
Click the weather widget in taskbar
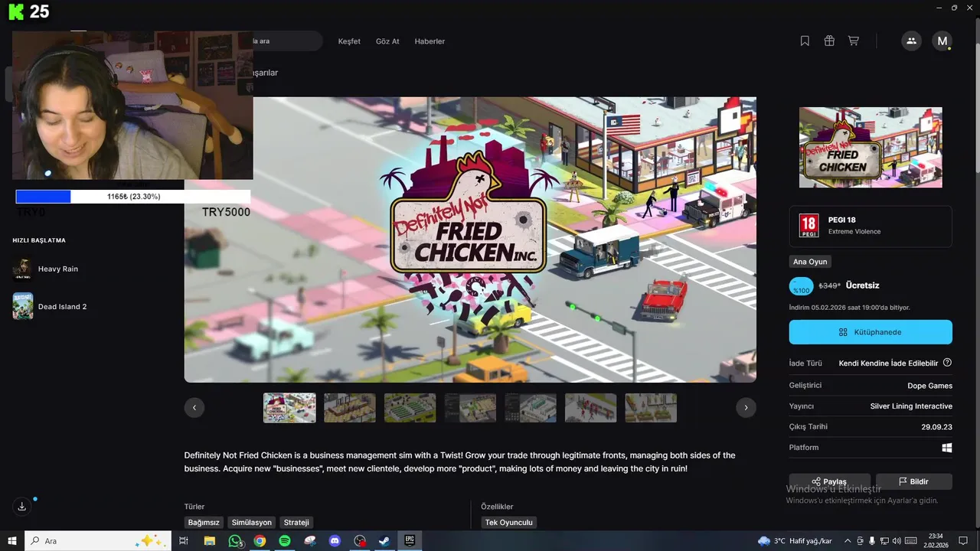pos(795,541)
